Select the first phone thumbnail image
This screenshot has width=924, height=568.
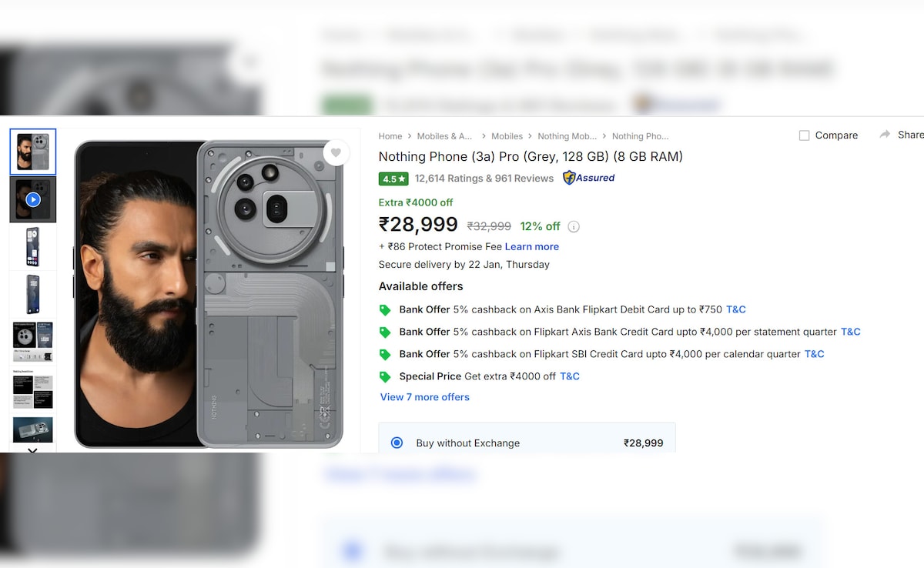32,152
